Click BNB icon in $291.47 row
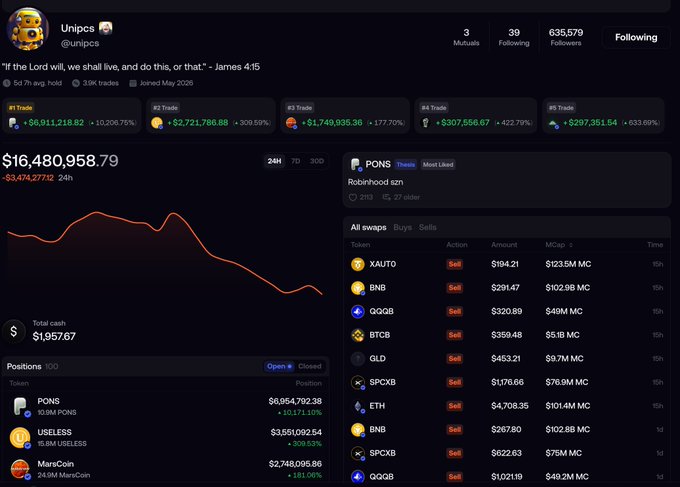 [358, 288]
